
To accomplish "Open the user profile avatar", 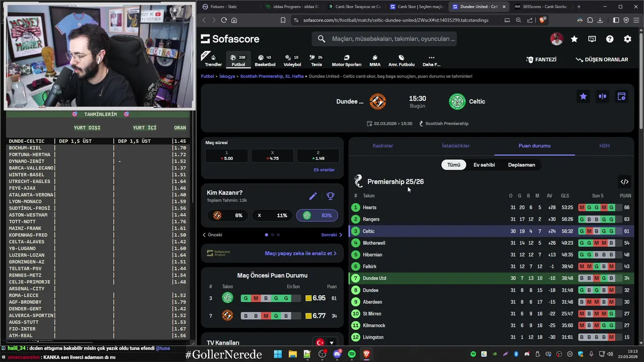I will 556,39.
